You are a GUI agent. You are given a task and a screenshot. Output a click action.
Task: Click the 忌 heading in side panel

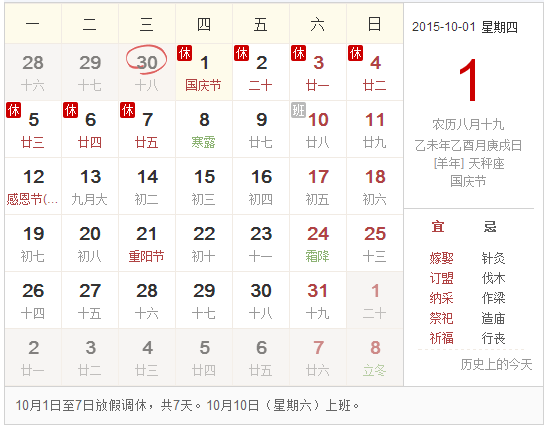click(490, 227)
